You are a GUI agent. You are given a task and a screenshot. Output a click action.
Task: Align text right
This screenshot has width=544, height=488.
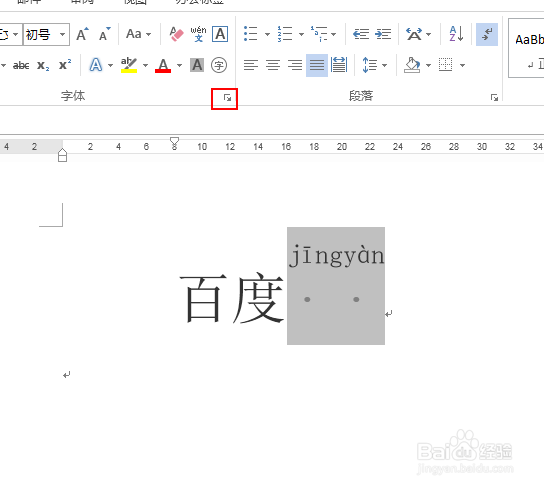[x=295, y=65]
